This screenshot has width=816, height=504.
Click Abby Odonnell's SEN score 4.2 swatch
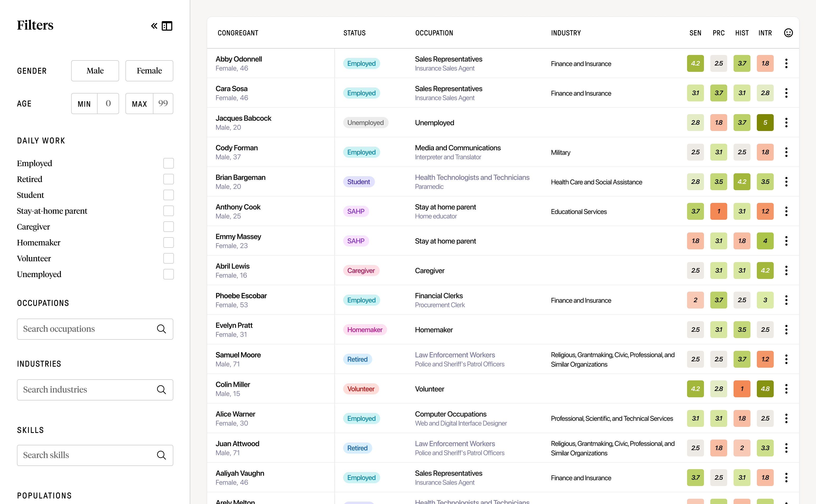pos(695,63)
